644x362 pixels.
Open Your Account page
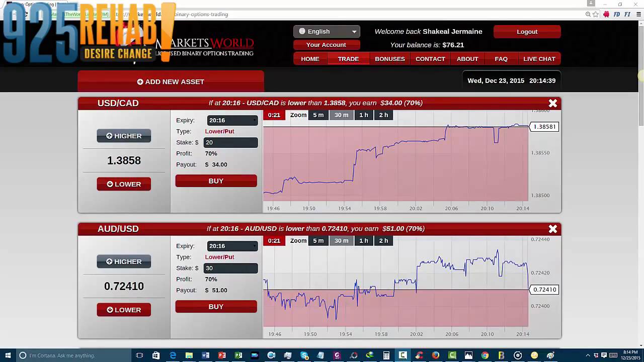pyautogui.click(x=326, y=45)
